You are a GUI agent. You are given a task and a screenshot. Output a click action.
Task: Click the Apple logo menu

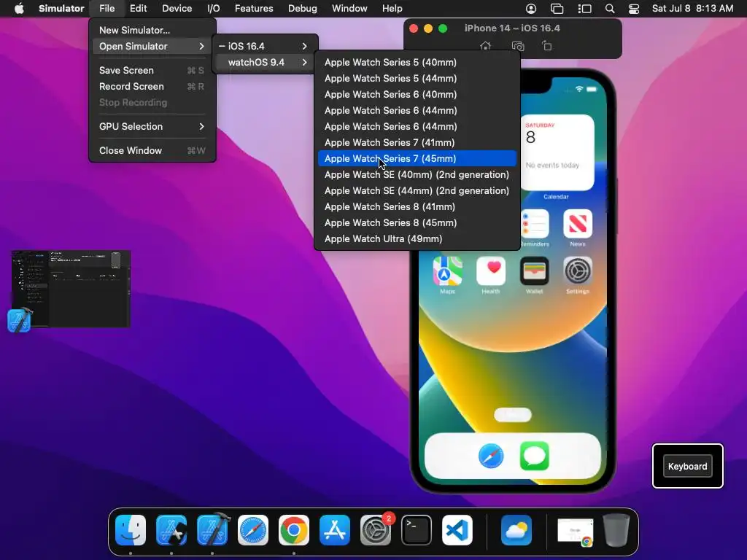(x=19, y=9)
